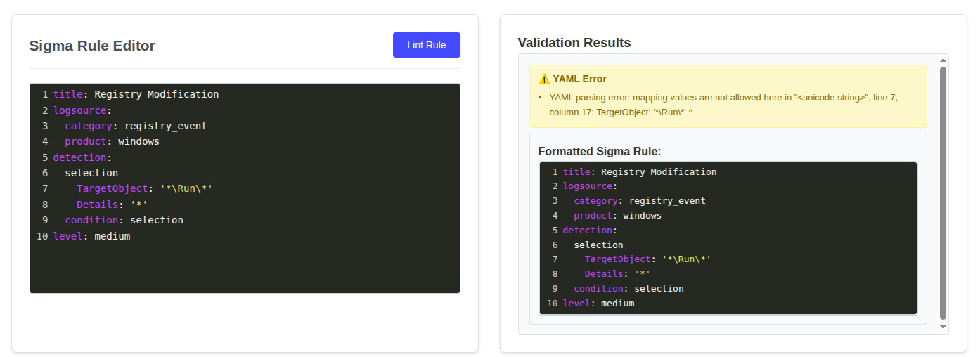Viewport: 980px width, 357px height.
Task: Click the category registry_event line in editor
Action: point(136,126)
